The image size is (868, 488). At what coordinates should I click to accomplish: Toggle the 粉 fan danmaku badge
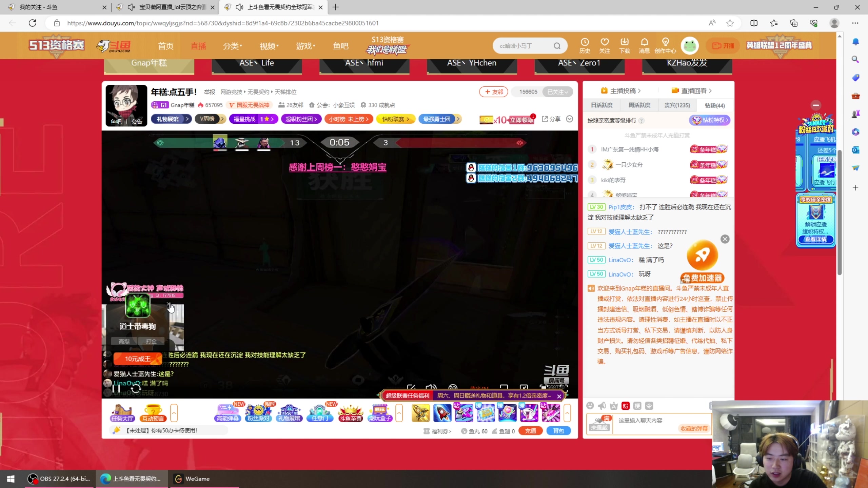[x=626, y=406]
